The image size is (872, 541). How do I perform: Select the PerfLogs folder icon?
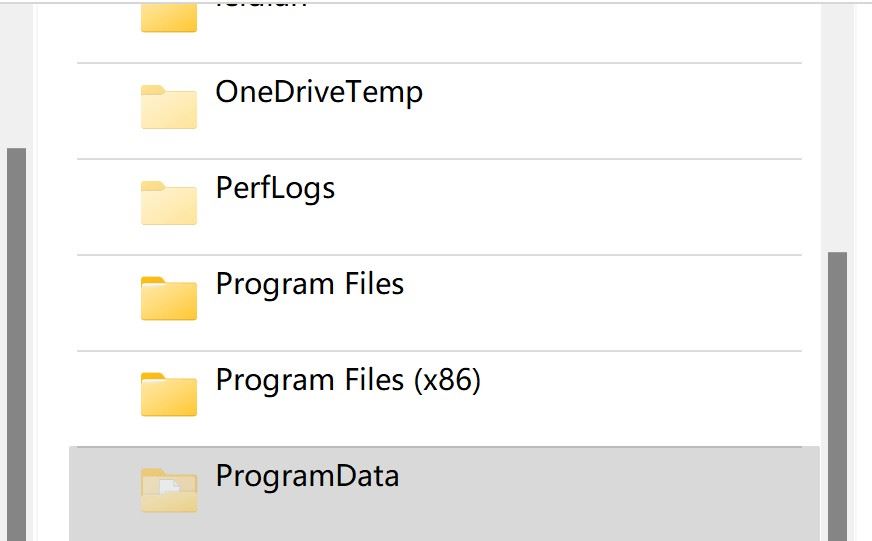click(x=168, y=203)
